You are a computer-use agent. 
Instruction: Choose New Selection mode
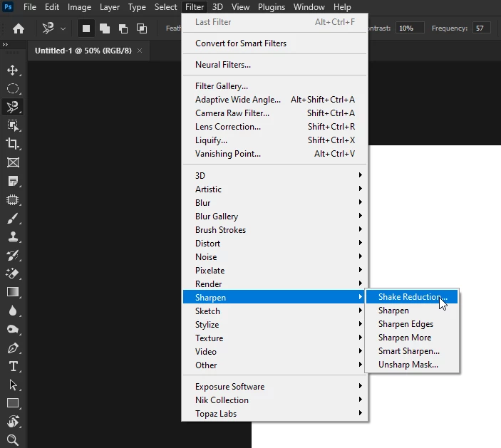click(86, 28)
